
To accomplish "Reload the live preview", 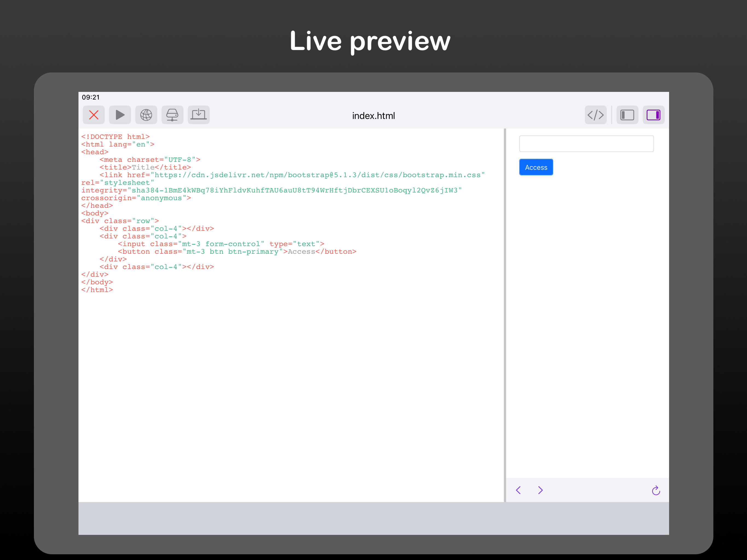I will 656,491.
